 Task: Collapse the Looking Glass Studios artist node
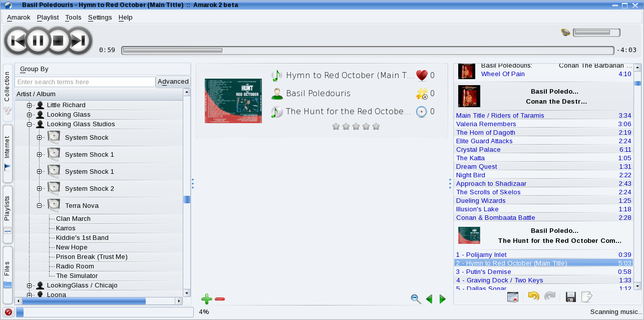tap(30, 124)
